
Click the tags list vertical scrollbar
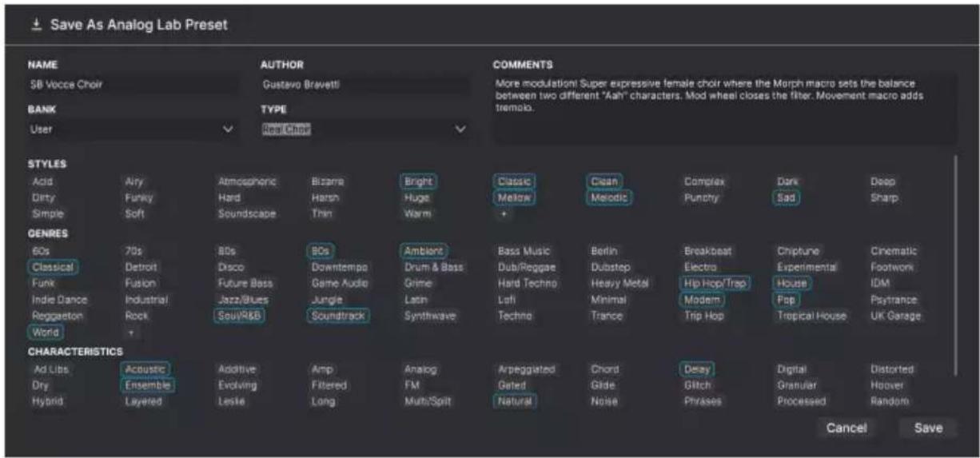956,264
